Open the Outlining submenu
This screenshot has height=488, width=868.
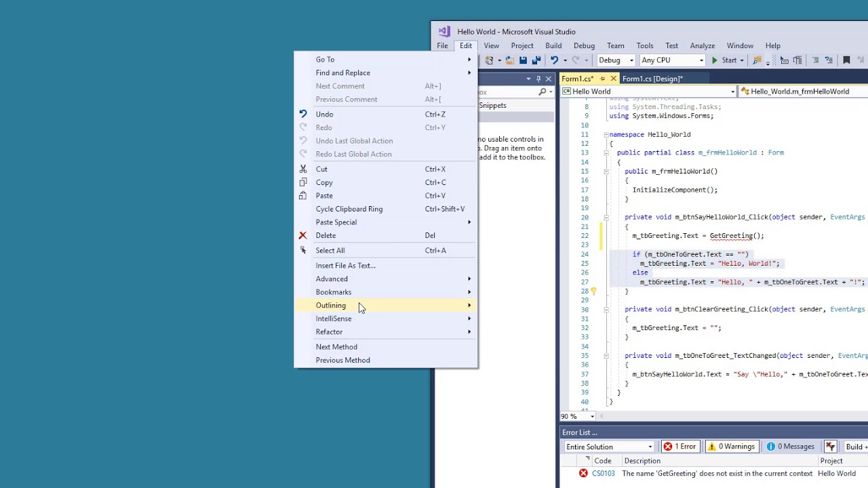[386, 305]
